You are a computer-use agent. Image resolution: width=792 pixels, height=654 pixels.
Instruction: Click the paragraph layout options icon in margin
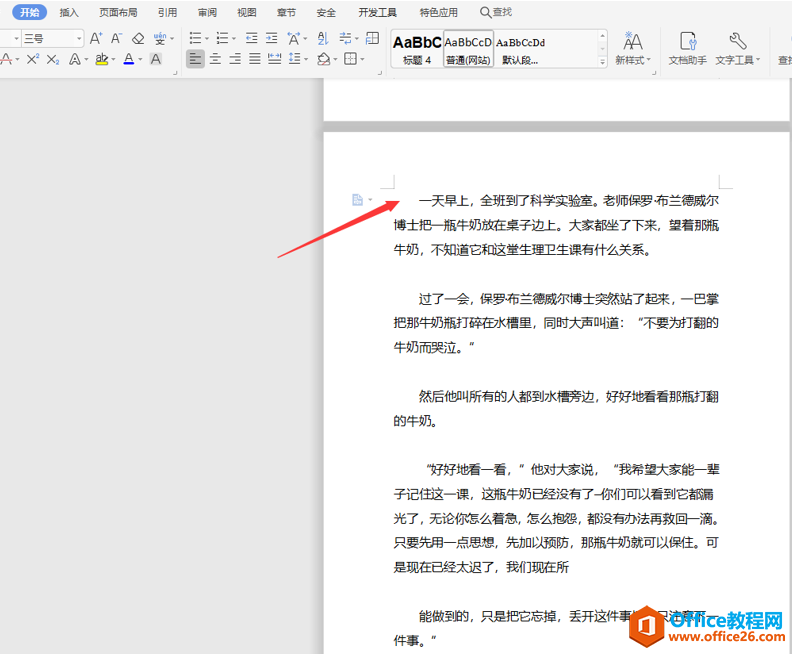[x=358, y=200]
